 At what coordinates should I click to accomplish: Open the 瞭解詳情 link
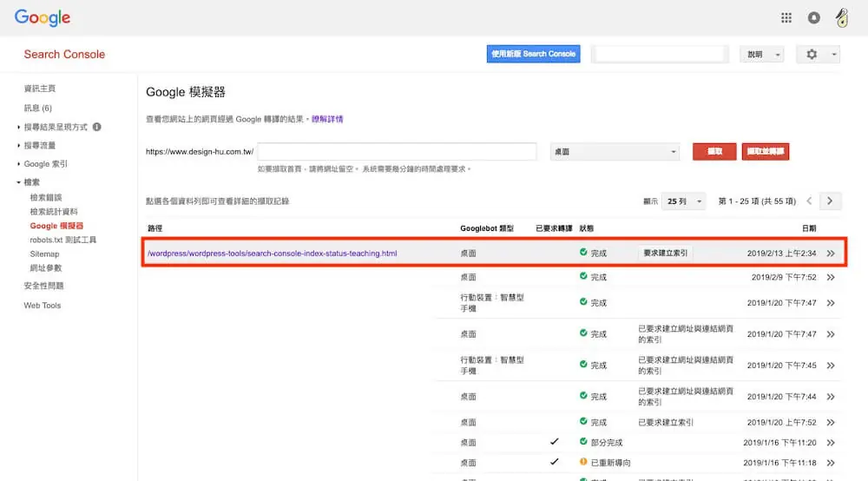[327, 119]
